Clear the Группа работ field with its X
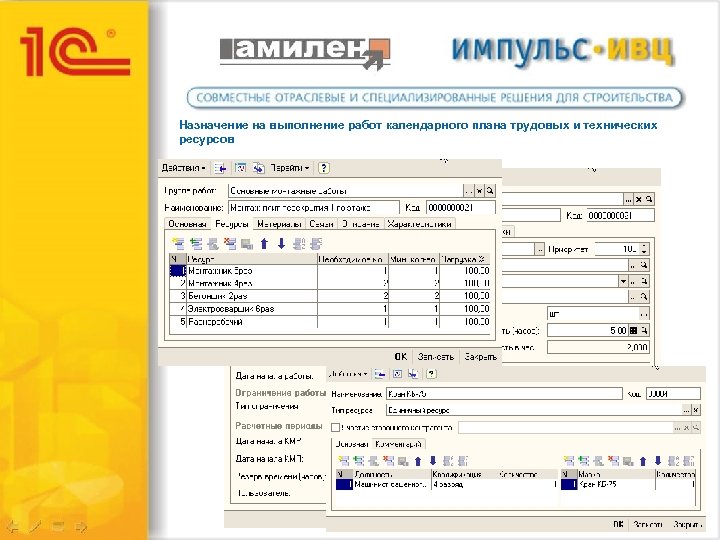The image size is (720, 540). pyautogui.click(x=479, y=191)
